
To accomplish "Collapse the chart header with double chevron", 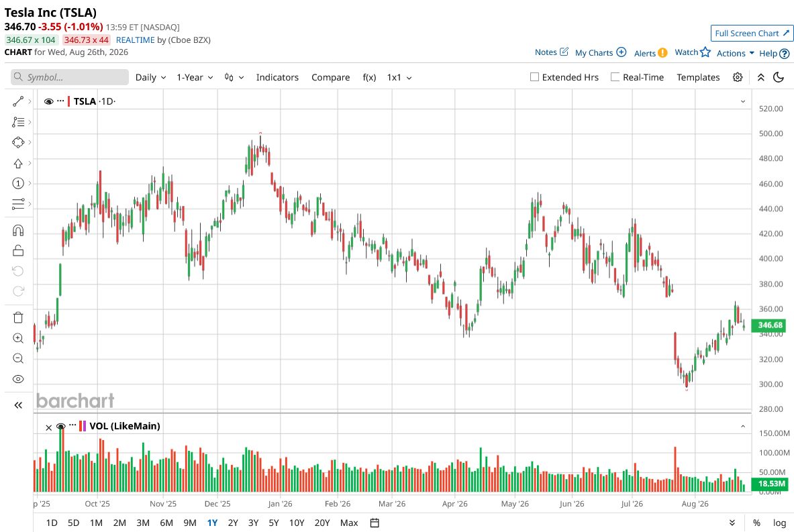I will [x=760, y=77].
